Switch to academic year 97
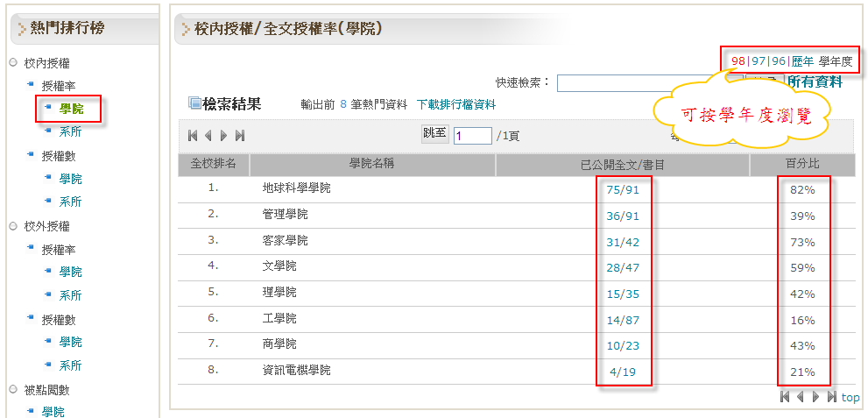This screenshot has width=868, height=418. pos(759,61)
